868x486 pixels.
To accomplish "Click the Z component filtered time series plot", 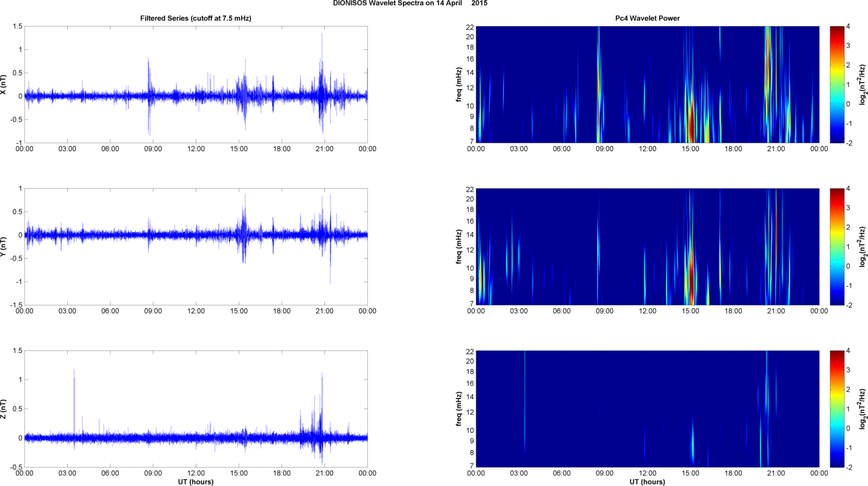I will (x=196, y=409).
